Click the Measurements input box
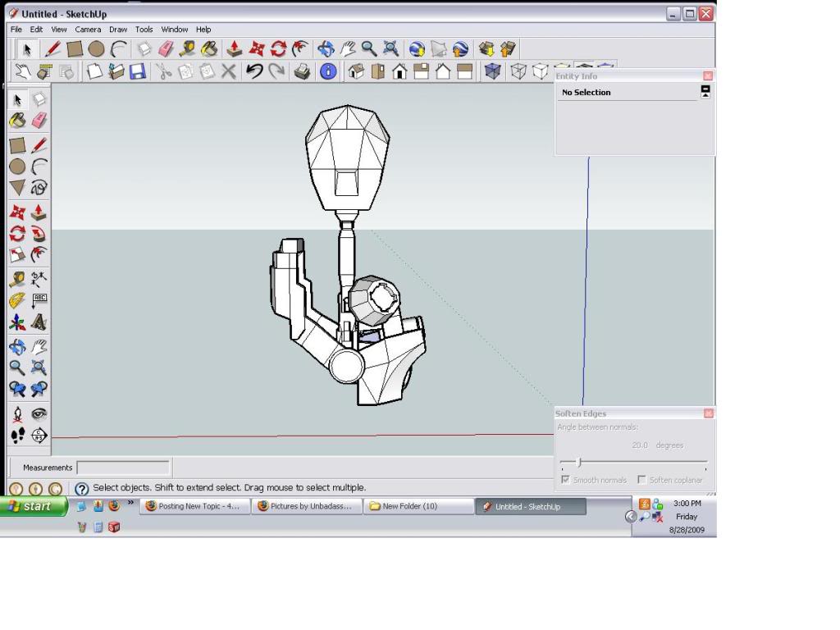 coord(123,468)
